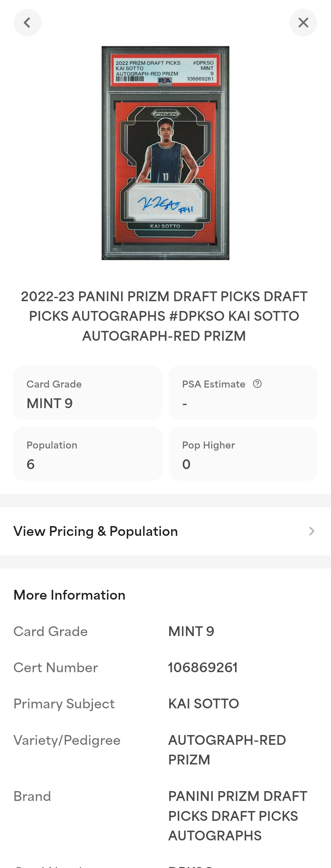The width and height of the screenshot is (331, 868).
Task: Tap the Variety/Pedigree value AUTOGRAPH-RED PRIZM
Action: pos(227,750)
